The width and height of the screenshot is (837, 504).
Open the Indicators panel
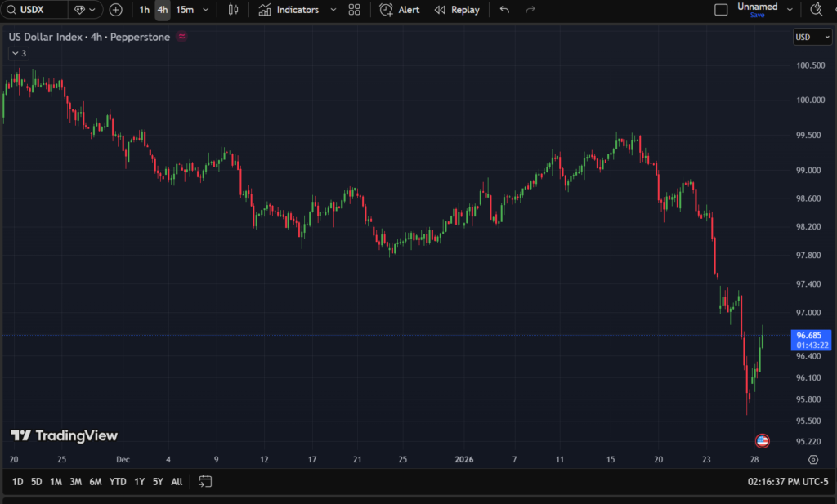click(x=288, y=11)
